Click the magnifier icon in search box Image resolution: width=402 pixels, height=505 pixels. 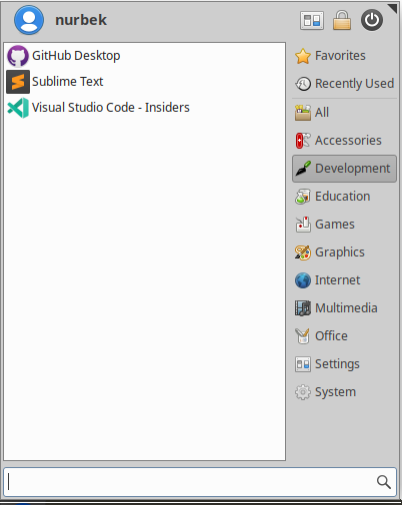383,482
